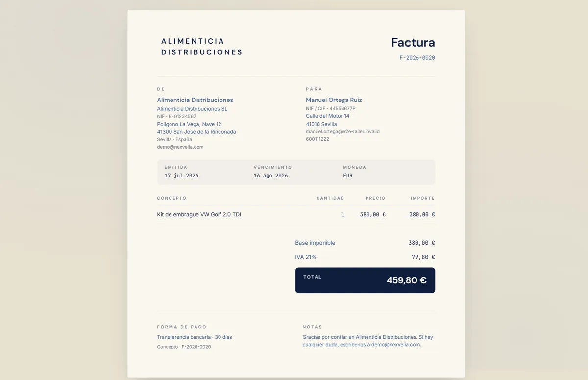The height and width of the screenshot is (380, 588).
Task: Click the address Polígono La Vega, Nave 12
Action: click(x=189, y=124)
